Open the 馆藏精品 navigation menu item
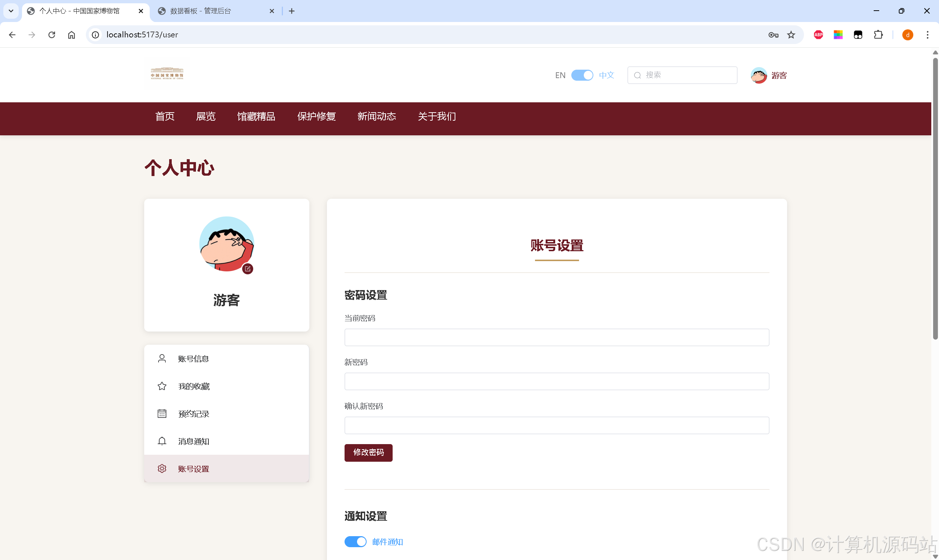 (x=256, y=117)
